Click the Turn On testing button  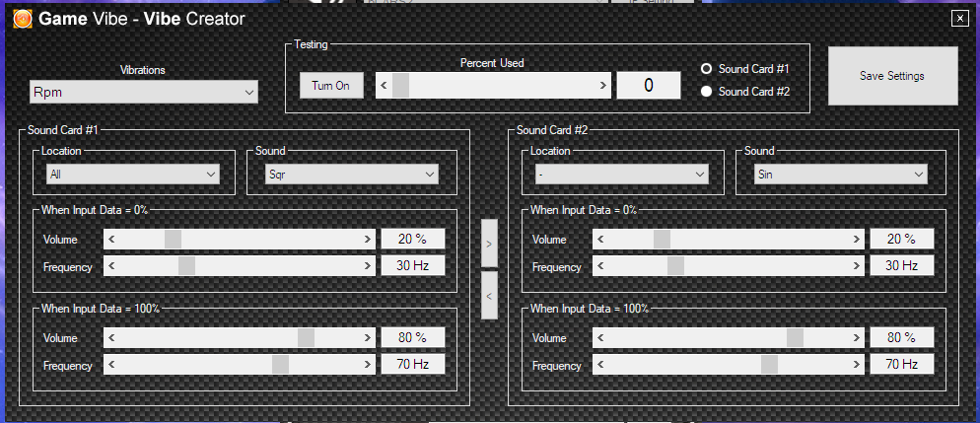point(331,86)
